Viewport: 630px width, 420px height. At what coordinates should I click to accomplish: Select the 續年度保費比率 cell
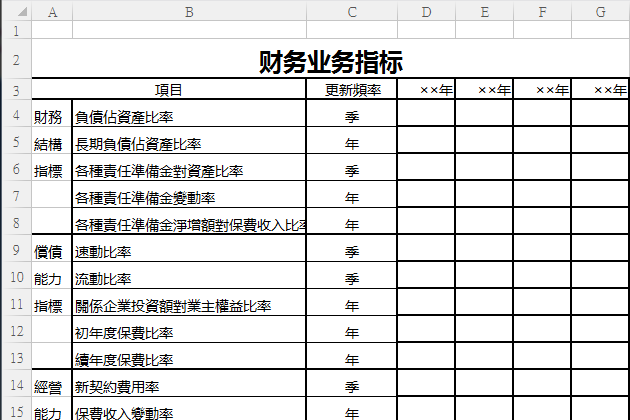[189, 359]
